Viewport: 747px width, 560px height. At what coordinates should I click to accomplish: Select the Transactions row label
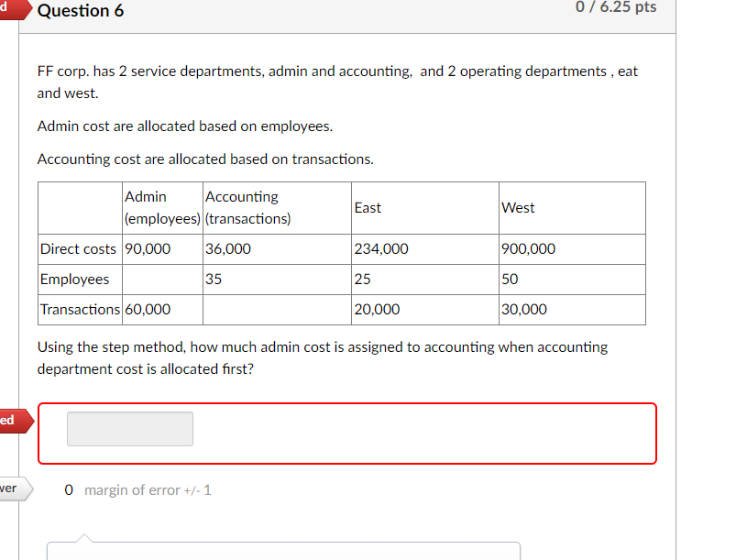pos(79,309)
